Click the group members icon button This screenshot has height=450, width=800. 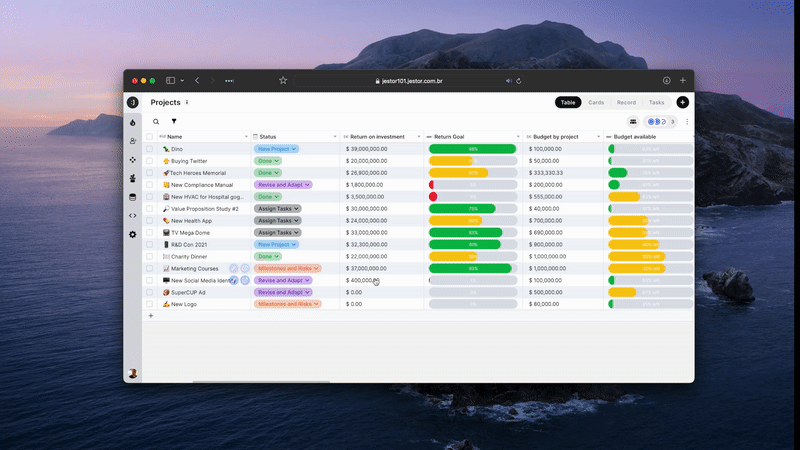[x=633, y=121]
